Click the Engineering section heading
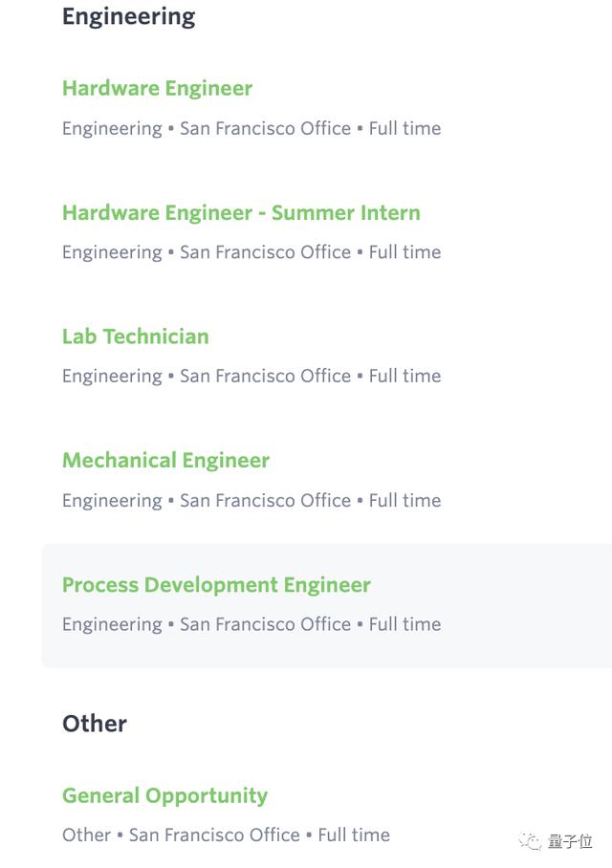Screen dimensions: 612x868 point(128,16)
